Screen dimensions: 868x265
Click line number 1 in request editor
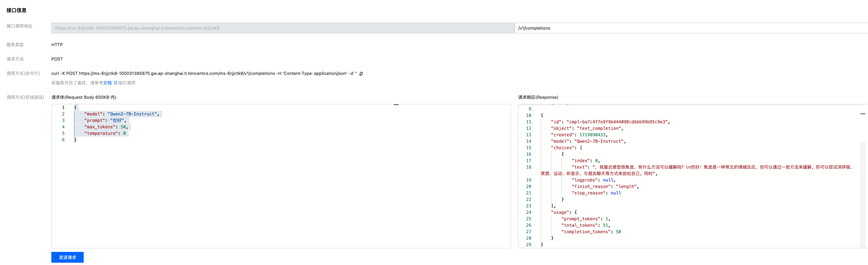pyautogui.click(x=63, y=107)
